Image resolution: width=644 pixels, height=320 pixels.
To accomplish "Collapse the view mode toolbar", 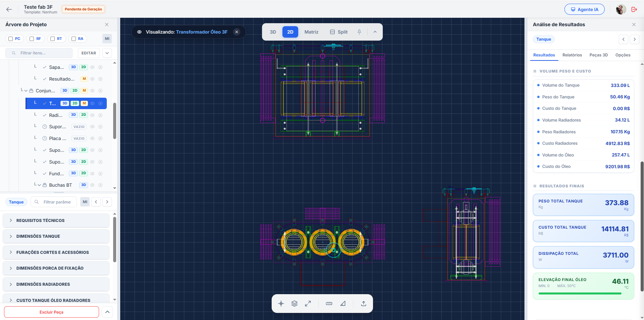I will [375, 32].
